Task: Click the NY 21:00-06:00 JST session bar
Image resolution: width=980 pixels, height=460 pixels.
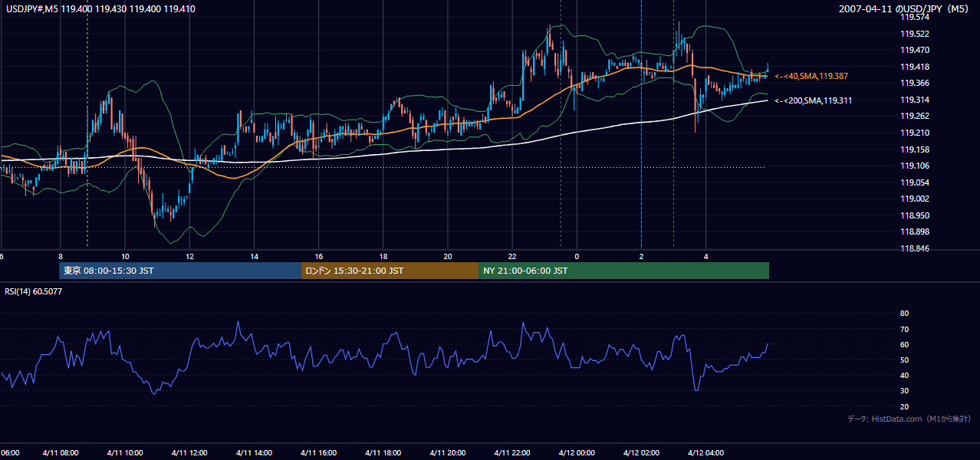Action: coord(623,271)
